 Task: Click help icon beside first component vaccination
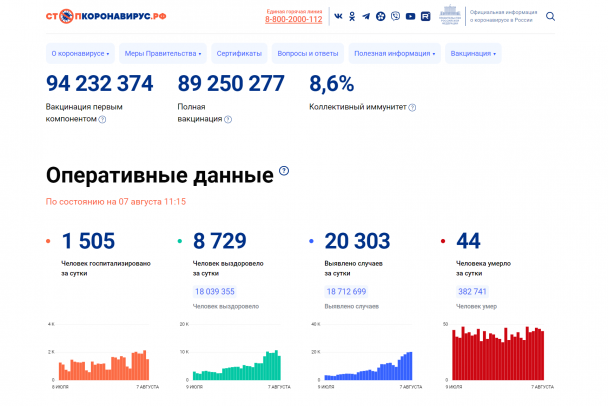coord(102,119)
